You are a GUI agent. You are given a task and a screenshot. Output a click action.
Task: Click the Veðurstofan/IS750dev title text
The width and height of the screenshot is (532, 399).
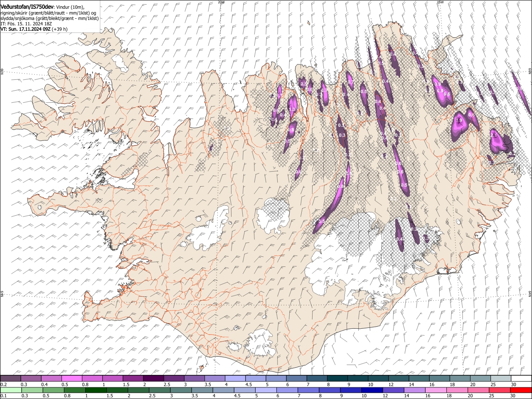tap(27, 7)
